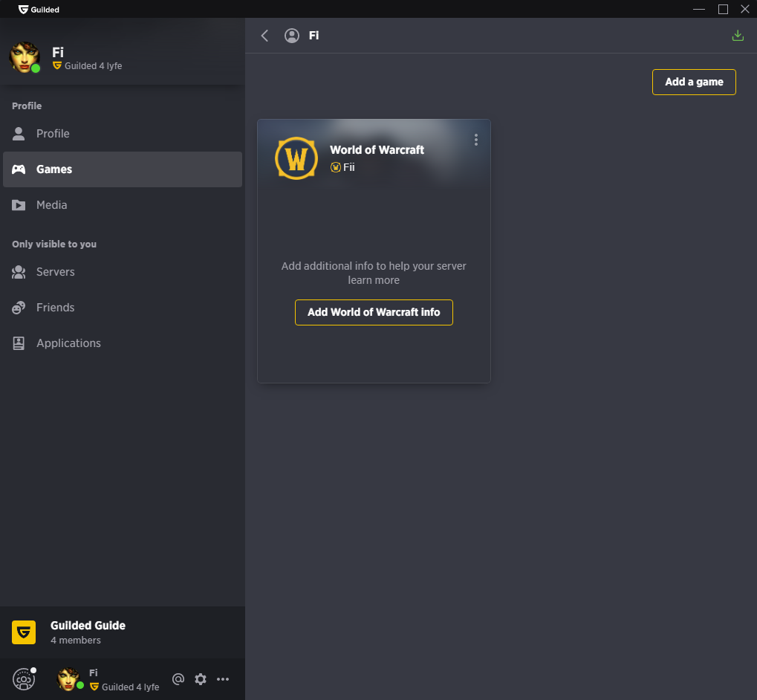Open the Profile section in sidebar
This screenshot has width=757, height=700.
click(x=123, y=134)
